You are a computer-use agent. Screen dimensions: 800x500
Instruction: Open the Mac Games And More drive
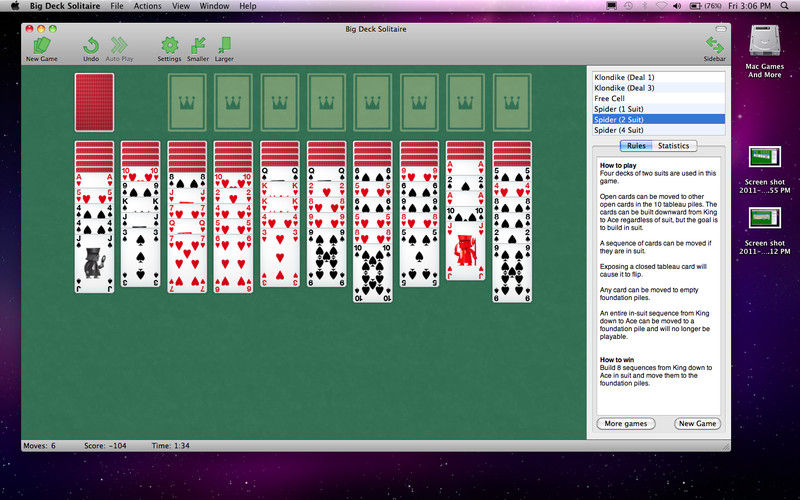764,51
